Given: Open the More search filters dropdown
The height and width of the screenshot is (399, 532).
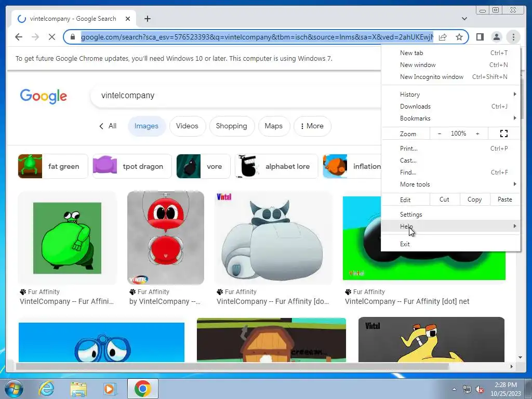Looking at the screenshot, I should (312, 126).
